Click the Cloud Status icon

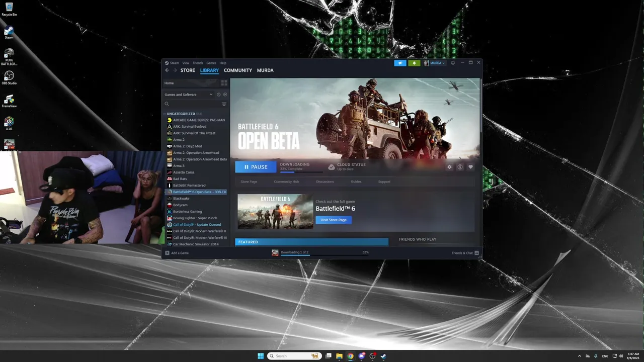332,167
